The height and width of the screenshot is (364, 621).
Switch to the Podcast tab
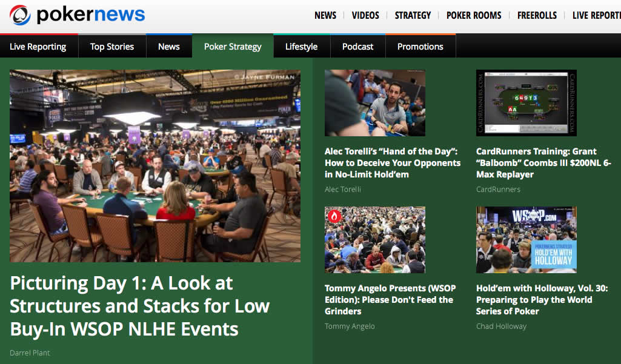[x=357, y=47]
